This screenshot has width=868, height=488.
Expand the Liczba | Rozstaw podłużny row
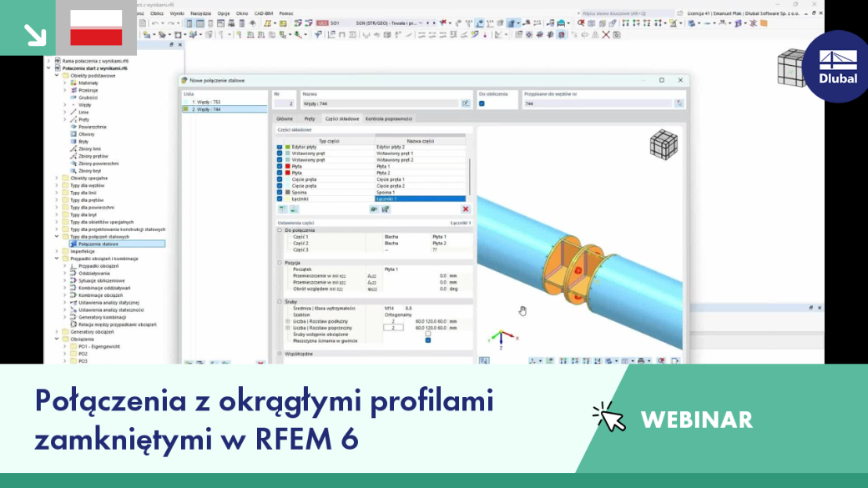tap(288, 321)
